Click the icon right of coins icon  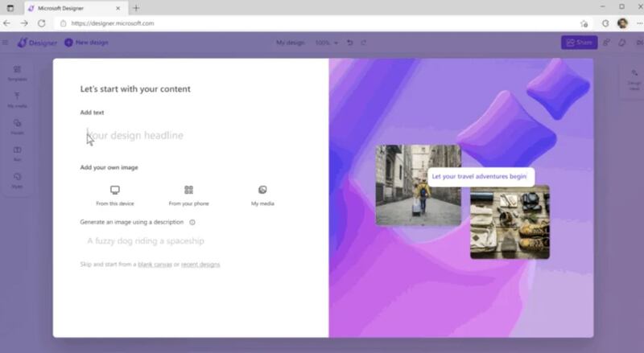tap(622, 43)
